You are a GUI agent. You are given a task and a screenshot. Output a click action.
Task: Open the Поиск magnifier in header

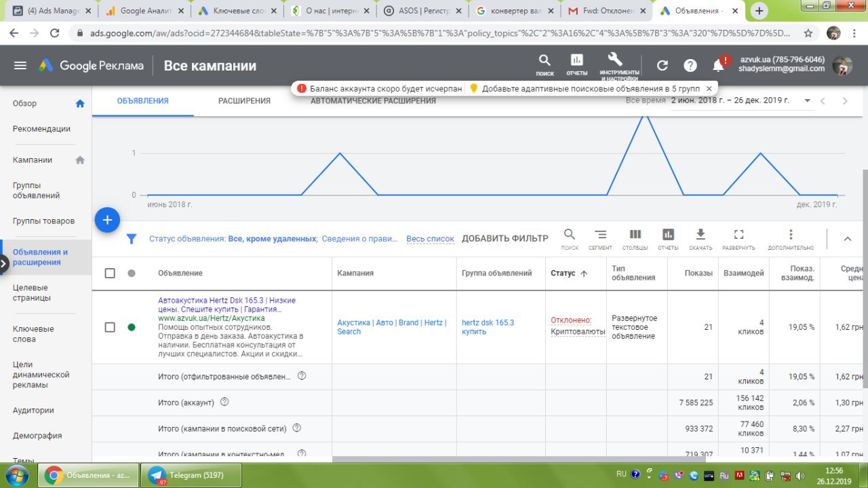click(545, 64)
